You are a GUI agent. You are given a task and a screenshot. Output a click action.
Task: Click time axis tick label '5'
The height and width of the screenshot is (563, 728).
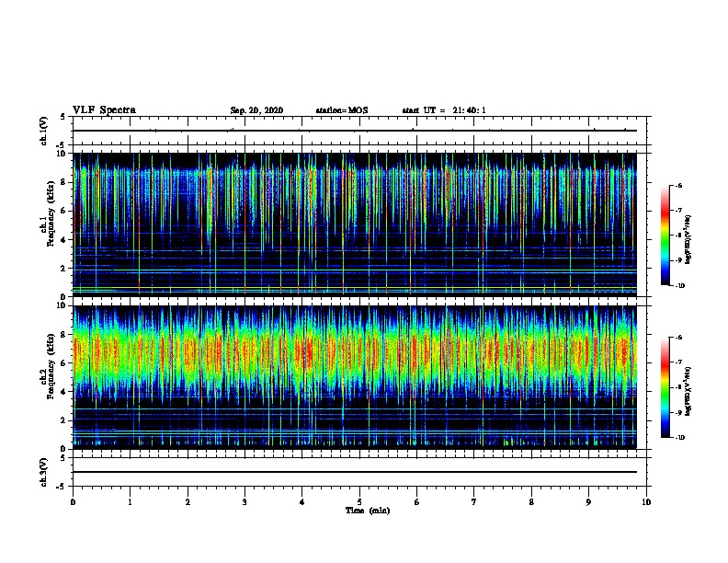[x=359, y=502]
